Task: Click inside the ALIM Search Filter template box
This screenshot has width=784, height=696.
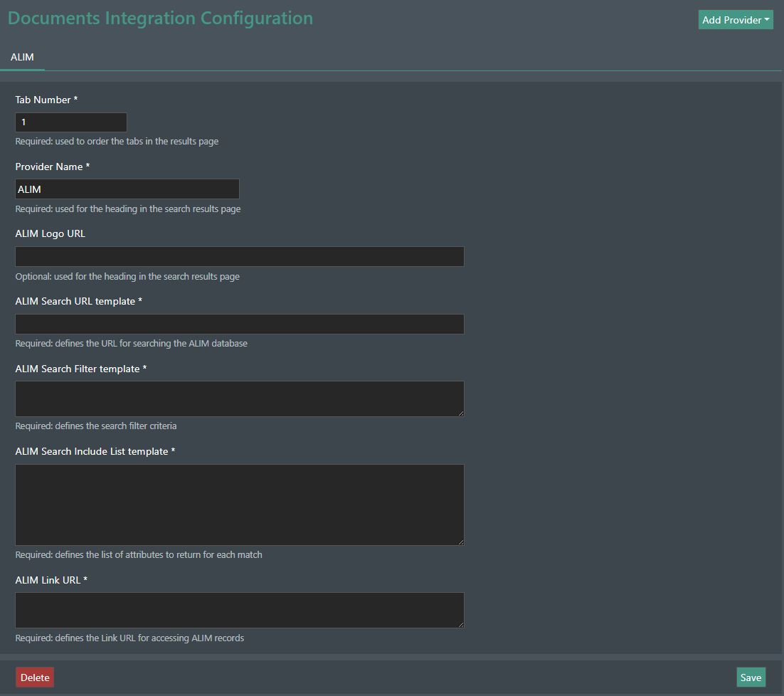Action: [x=239, y=399]
